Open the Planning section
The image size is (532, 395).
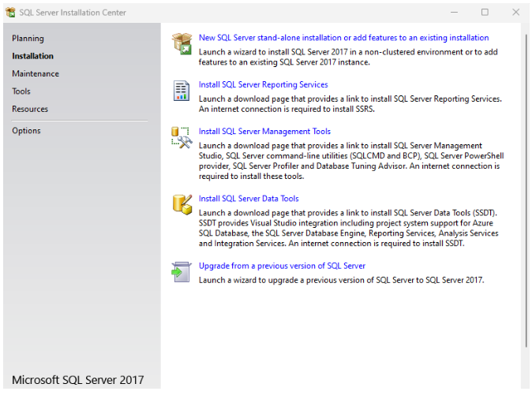[28, 39]
